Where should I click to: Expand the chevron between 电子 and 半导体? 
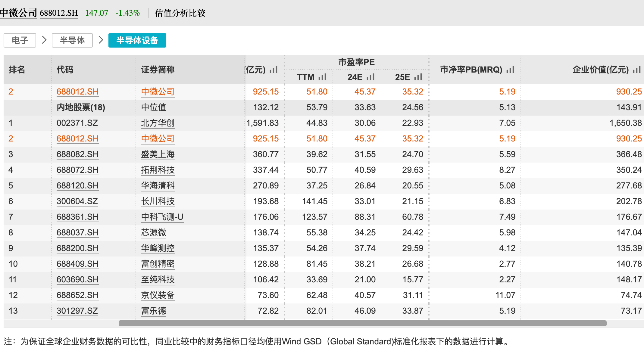tap(44, 40)
